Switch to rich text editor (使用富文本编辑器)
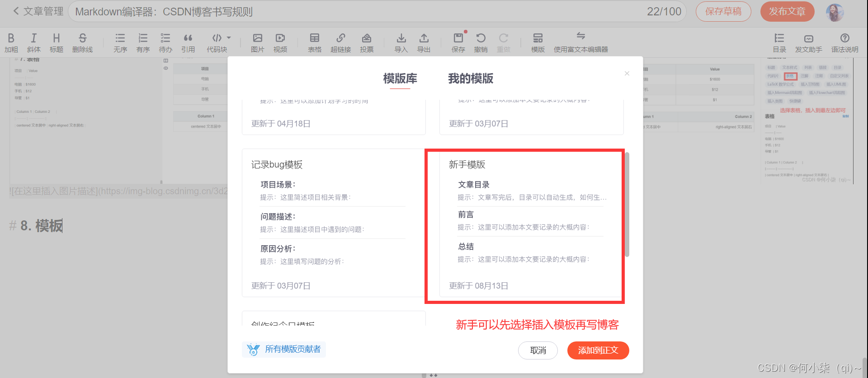This screenshot has height=378, width=868. pos(581,43)
